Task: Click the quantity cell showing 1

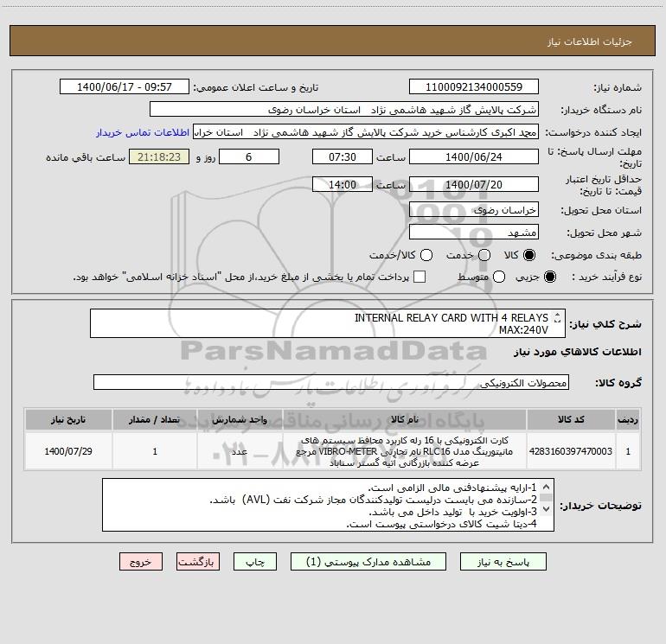Action: click(155, 451)
